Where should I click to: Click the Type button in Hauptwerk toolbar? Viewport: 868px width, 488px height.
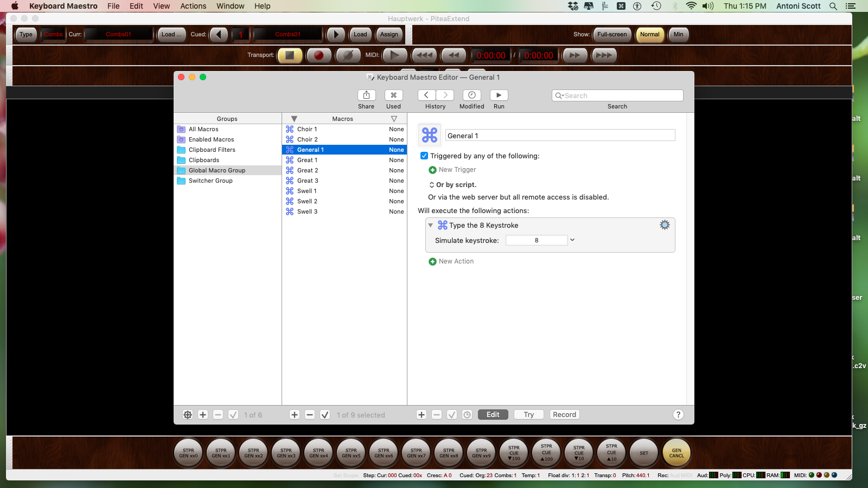pos(26,34)
